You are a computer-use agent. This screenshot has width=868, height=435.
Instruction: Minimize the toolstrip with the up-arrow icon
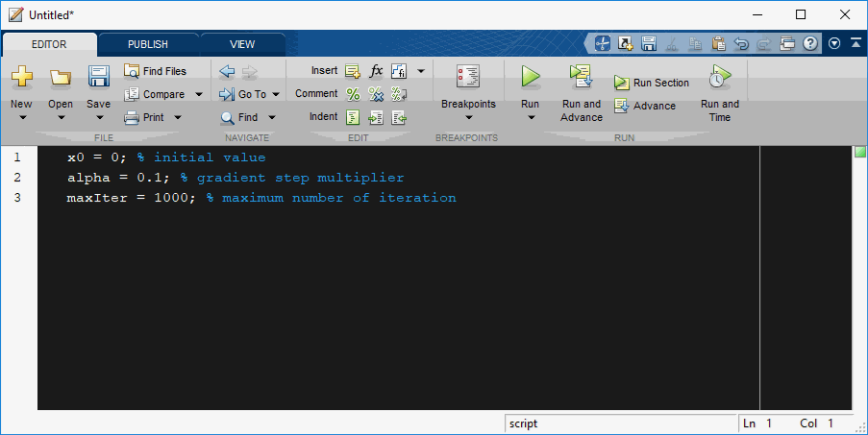856,43
